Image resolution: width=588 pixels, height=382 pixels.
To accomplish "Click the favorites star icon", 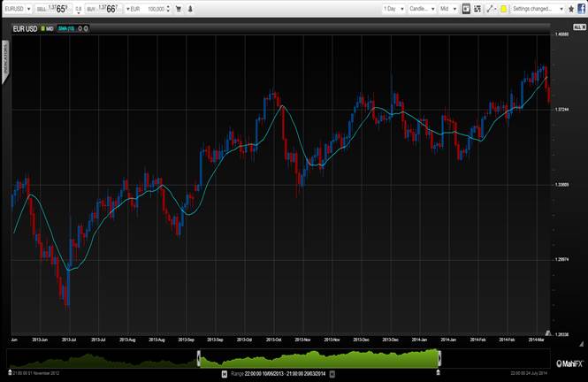I will coord(572,8).
